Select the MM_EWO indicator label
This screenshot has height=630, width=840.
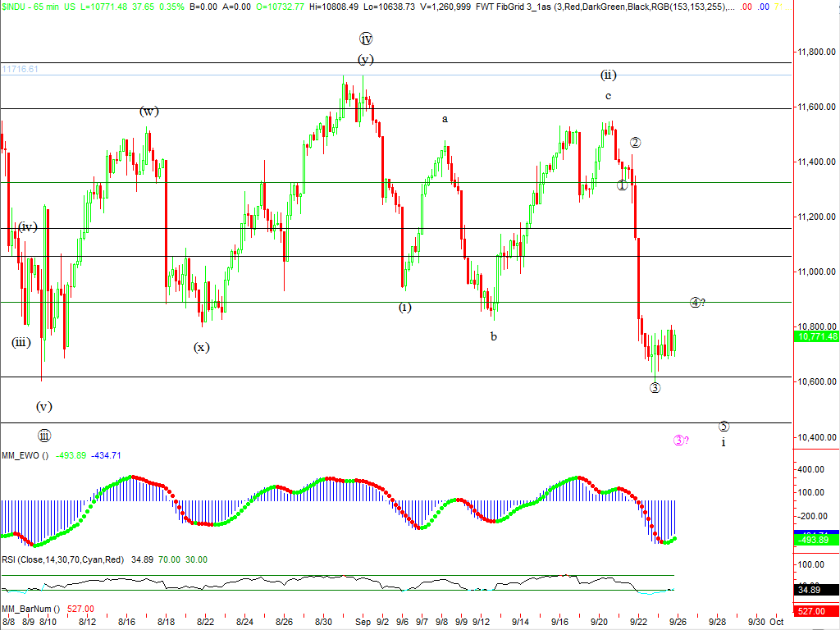[25, 455]
